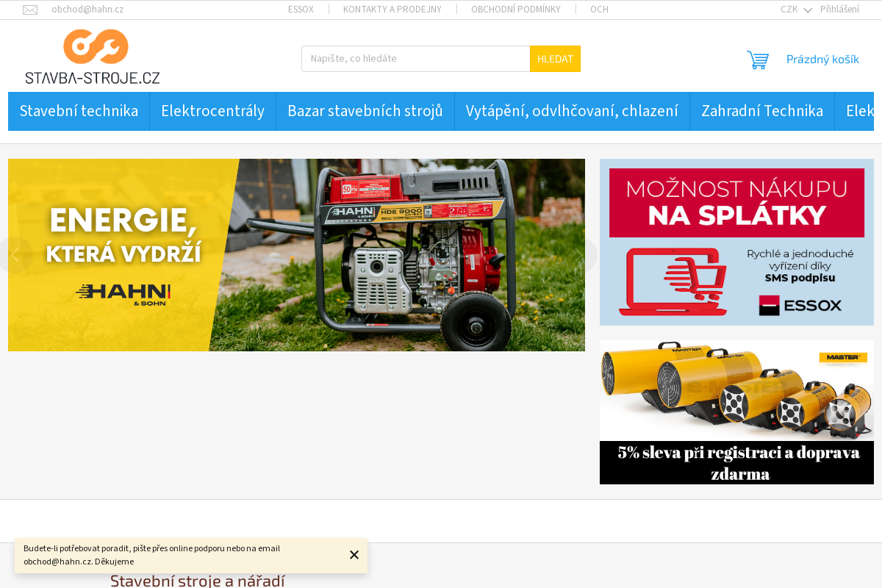Choose Zahradní Technika from the menu

point(762,111)
